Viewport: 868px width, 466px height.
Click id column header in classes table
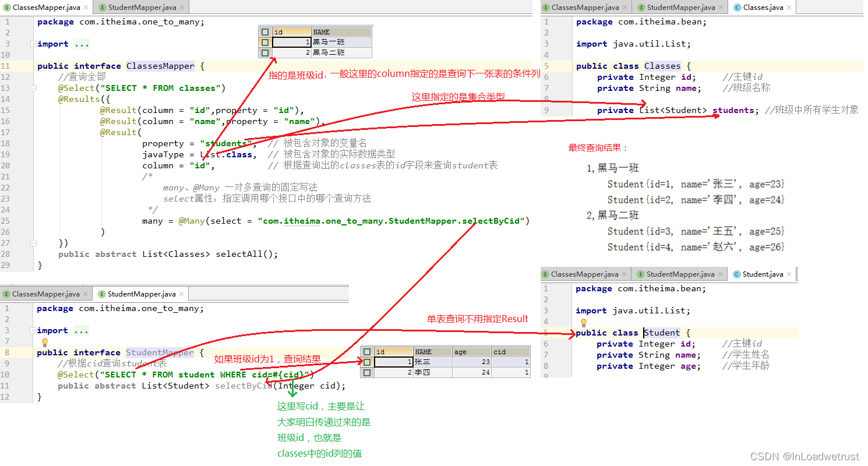tap(292, 32)
